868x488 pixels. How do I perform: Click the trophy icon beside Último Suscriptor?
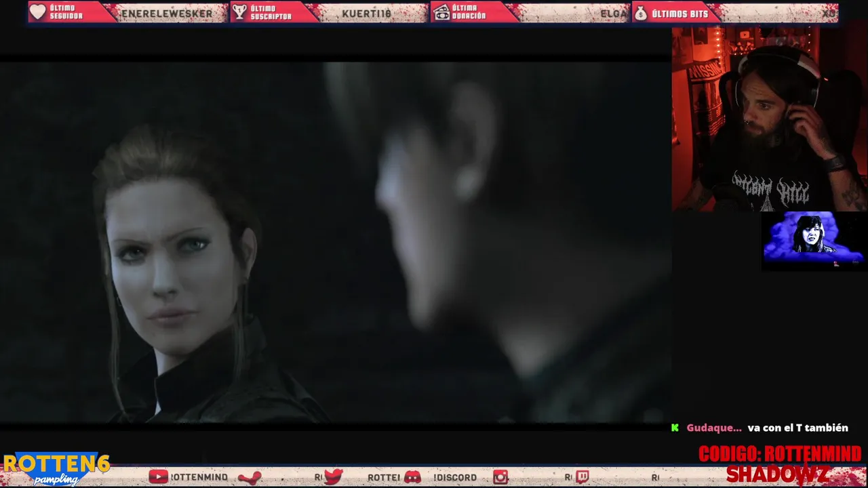point(239,12)
